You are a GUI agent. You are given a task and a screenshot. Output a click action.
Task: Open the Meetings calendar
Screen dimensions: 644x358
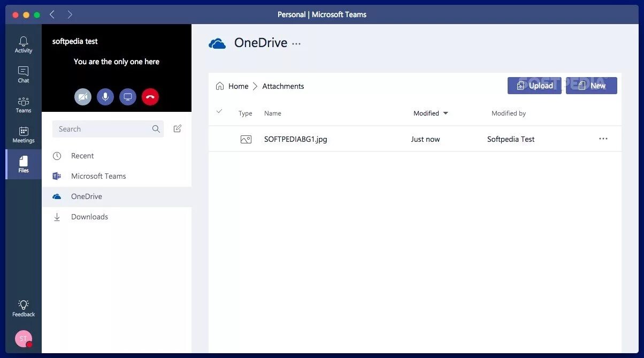pyautogui.click(x=24, y=134)
